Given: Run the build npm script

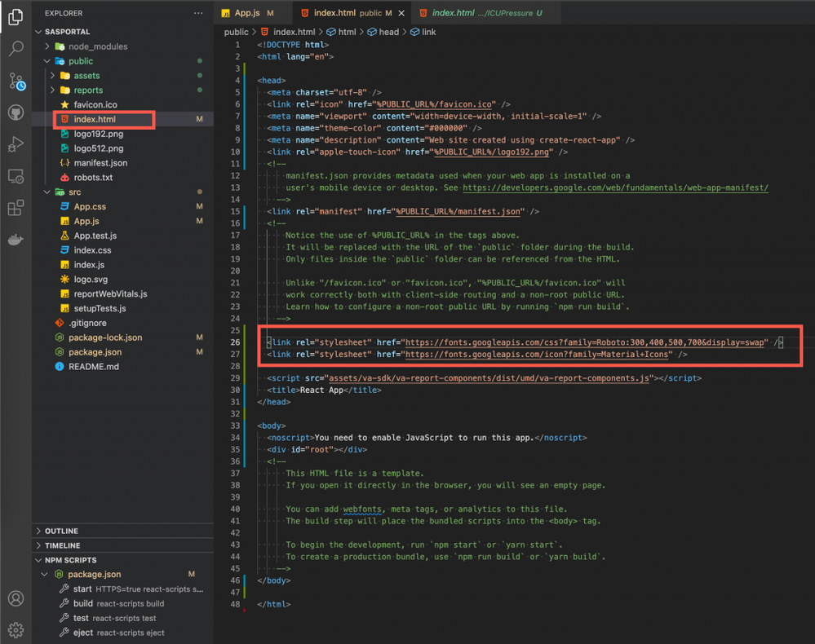Looking at the screenshot, I should tap(83, 604).
